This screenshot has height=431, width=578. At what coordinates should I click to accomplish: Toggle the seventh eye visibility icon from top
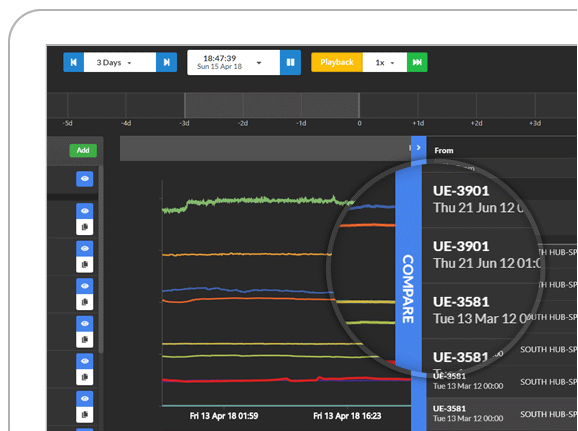pos(85,399)
